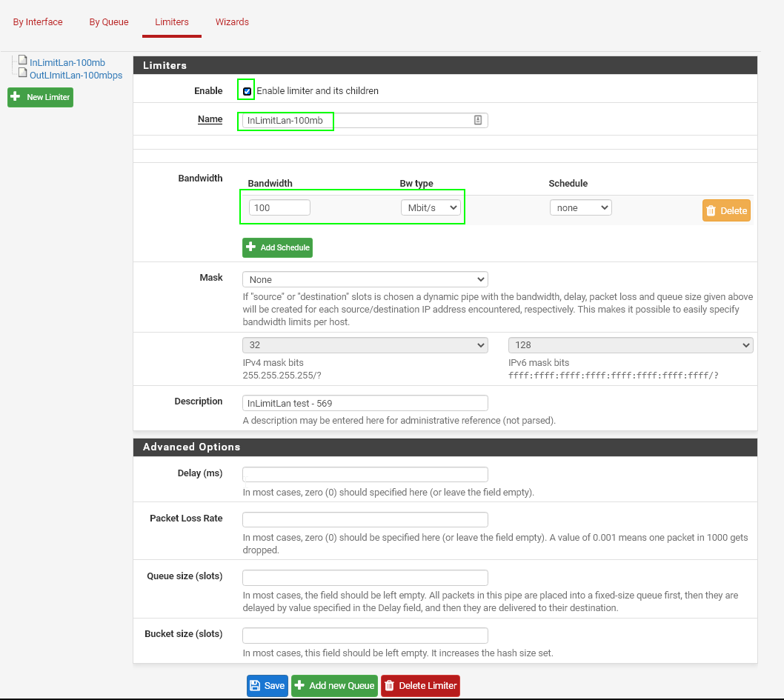This screenshot has height=700, width=784.
Task: Open the Schedule none dropdown
Action: (580, 207)
